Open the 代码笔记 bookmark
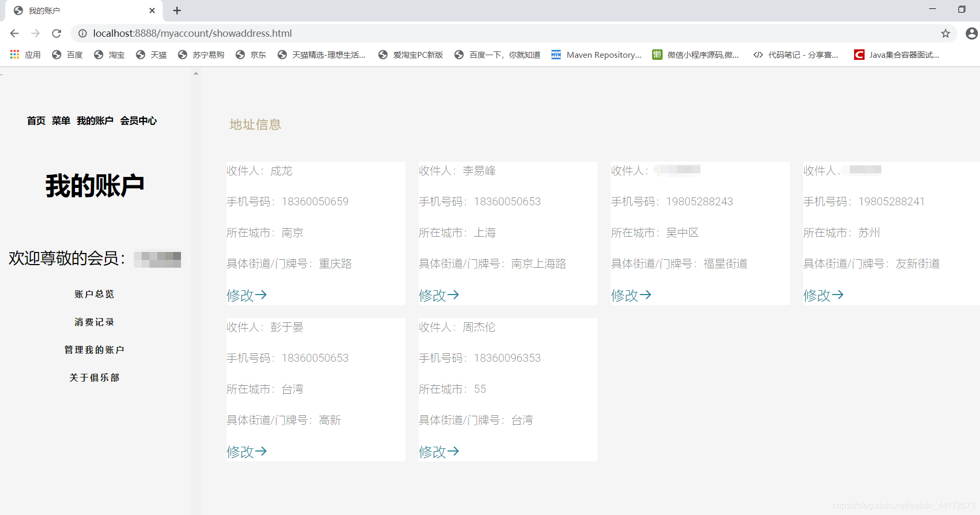980x515 pixels. click(x=796, y=55)
